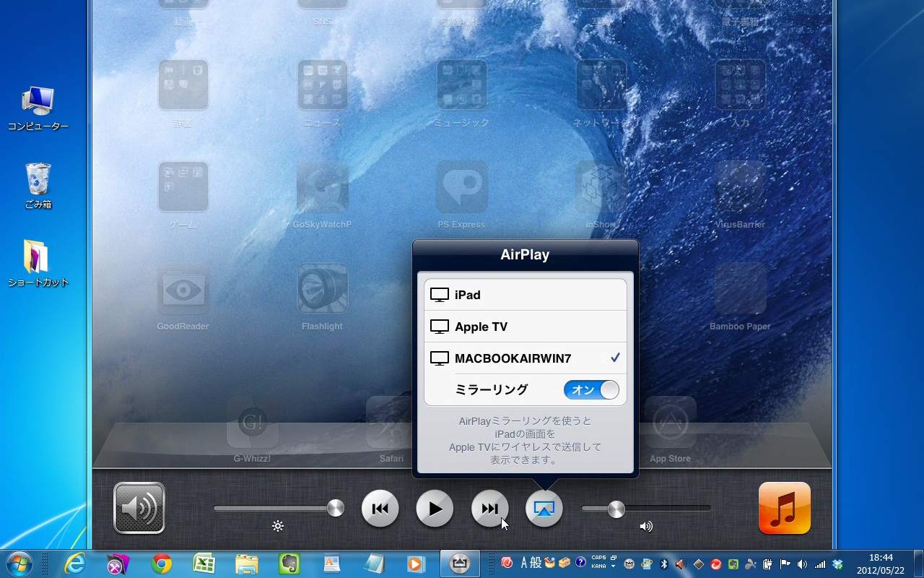Click the AirPlay icon in the iPad control bar
Viewport: 924px width, 578px height.
pos(544,508)
